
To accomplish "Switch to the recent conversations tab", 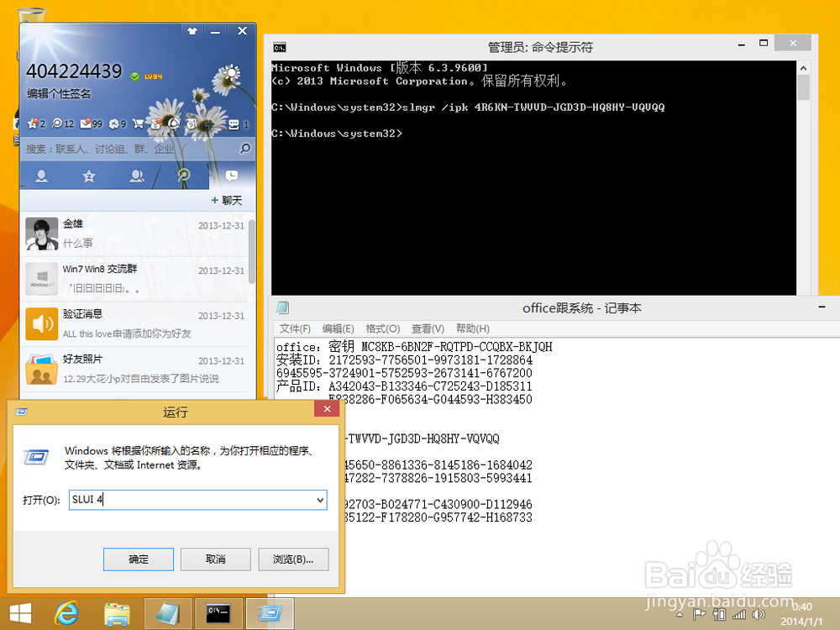I will pos(232,176).
